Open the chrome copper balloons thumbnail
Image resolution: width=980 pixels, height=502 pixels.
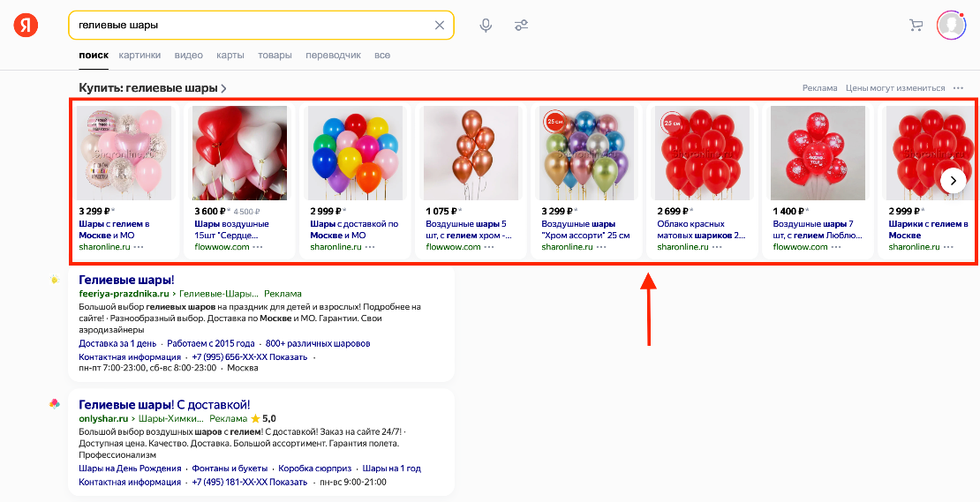click(x=471, y=154)
